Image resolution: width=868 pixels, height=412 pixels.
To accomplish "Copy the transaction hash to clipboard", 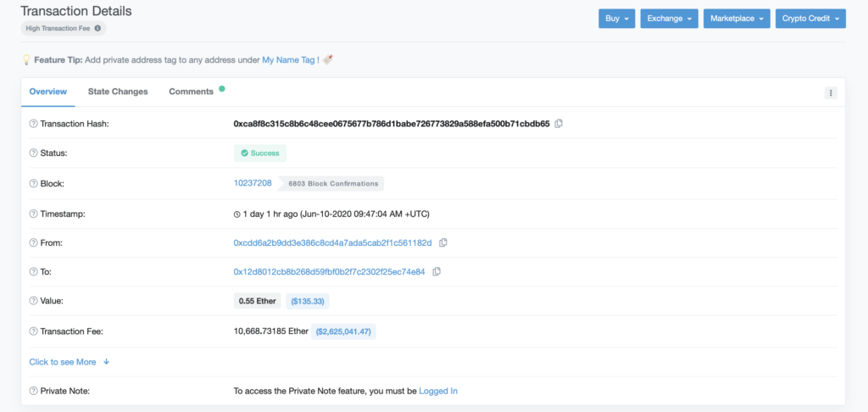I will click(x=559, y=124).
